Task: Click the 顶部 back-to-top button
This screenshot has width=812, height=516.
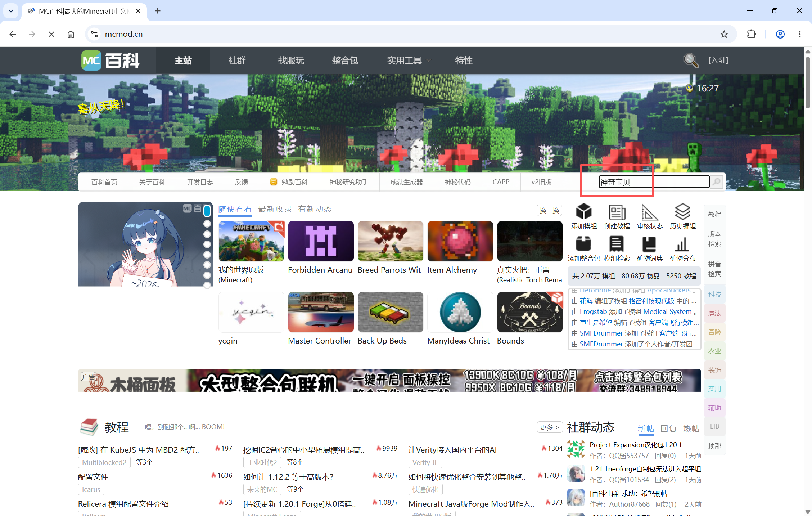Action: click(714, 446)
